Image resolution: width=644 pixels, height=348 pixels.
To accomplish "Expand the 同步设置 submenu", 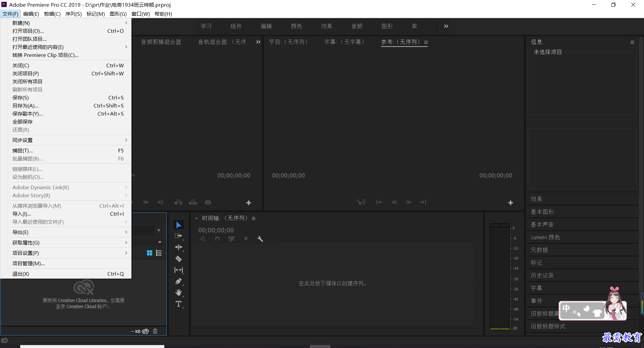I will coord(66,140).
